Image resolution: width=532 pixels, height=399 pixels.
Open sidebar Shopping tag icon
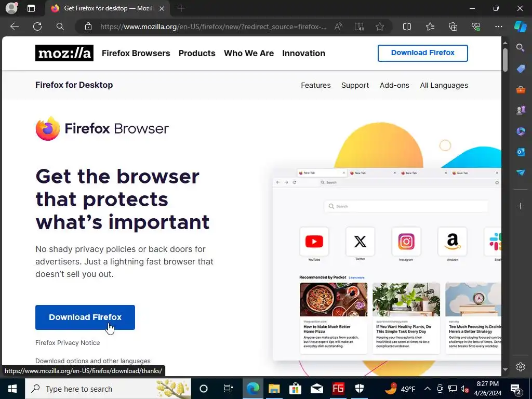(x=521, y=69)
